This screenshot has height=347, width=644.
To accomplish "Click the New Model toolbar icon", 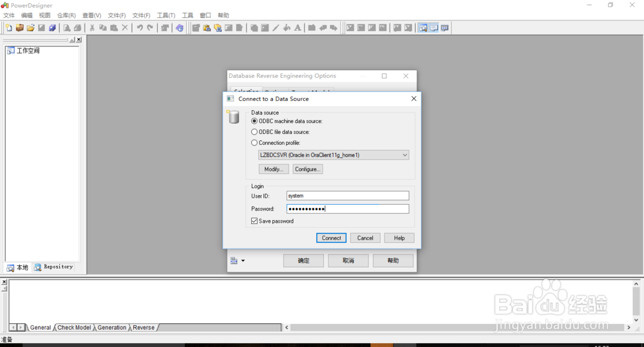I will coord(8,28).
